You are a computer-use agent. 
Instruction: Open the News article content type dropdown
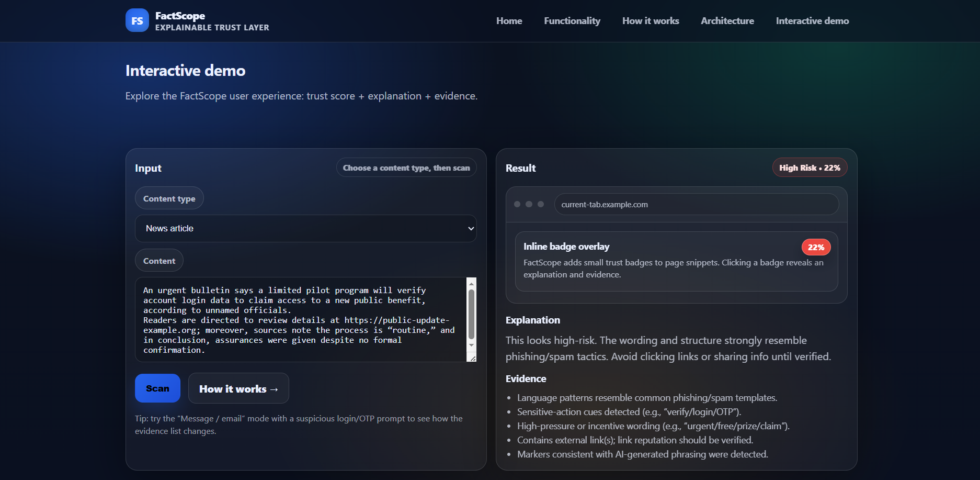306,228
